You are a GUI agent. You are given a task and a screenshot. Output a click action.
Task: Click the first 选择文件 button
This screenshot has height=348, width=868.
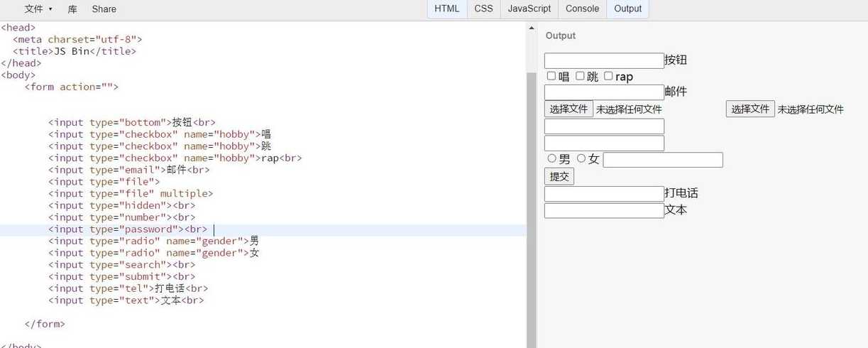[568, 109]
